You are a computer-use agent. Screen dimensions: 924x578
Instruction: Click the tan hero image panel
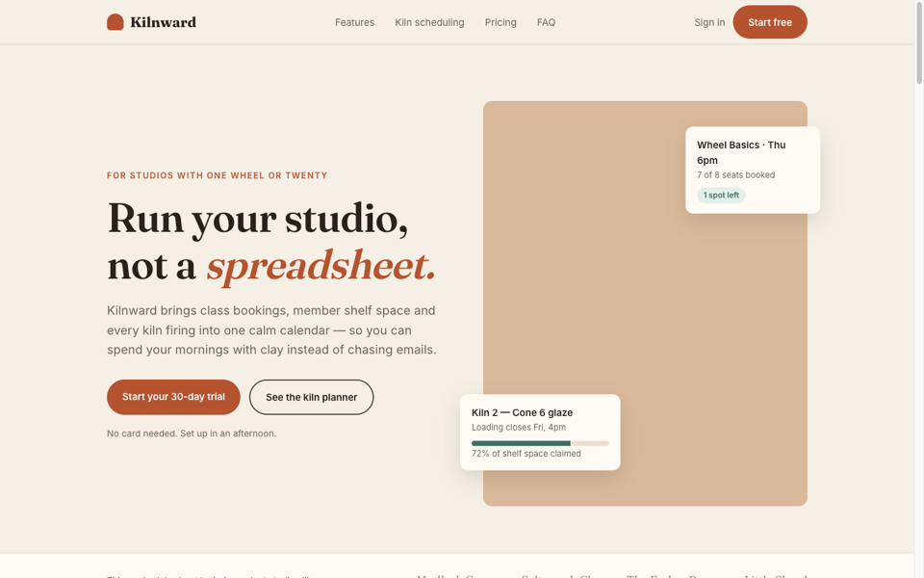645,303
